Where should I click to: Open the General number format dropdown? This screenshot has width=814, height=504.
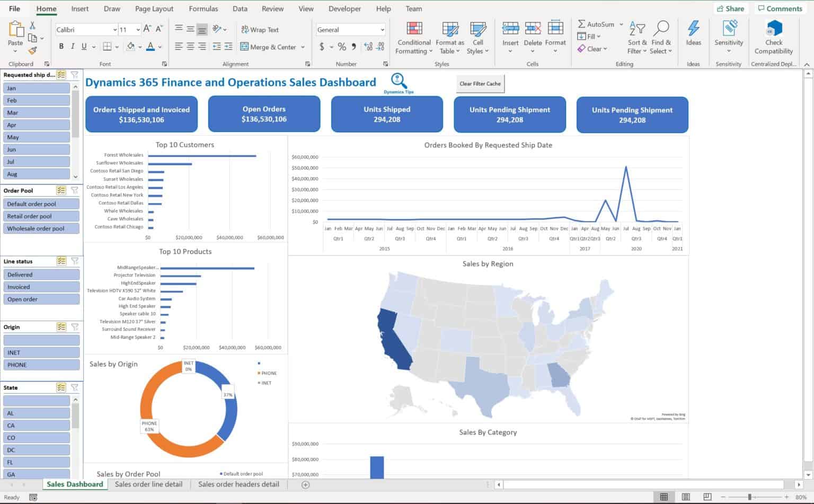[384, 29]
